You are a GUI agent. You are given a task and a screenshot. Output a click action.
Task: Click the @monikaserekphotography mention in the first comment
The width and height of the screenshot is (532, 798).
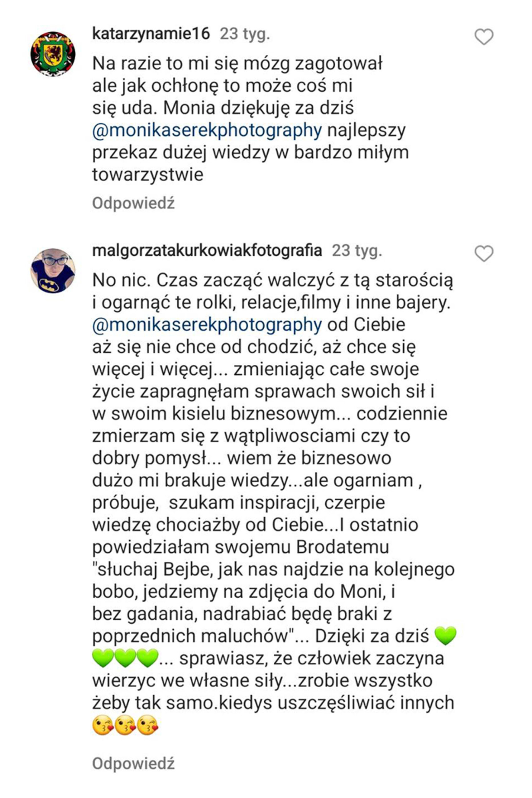tap(207, 130)
